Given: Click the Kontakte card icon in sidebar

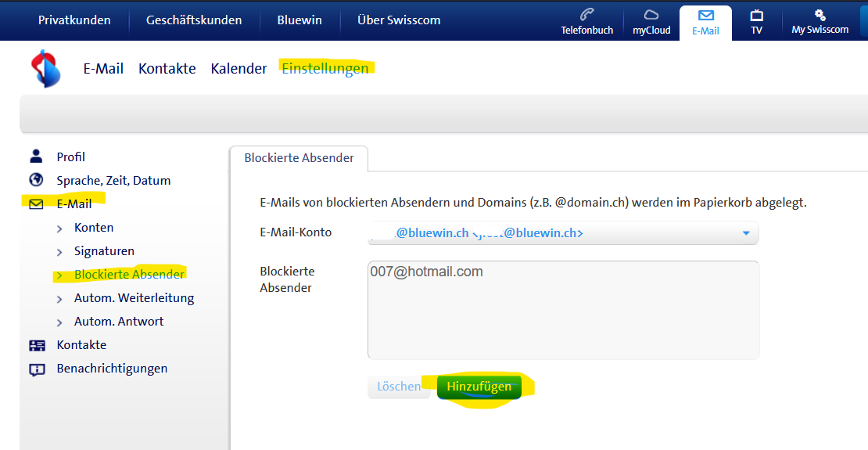Looking at the screenshot, I should tap(37, 345).
